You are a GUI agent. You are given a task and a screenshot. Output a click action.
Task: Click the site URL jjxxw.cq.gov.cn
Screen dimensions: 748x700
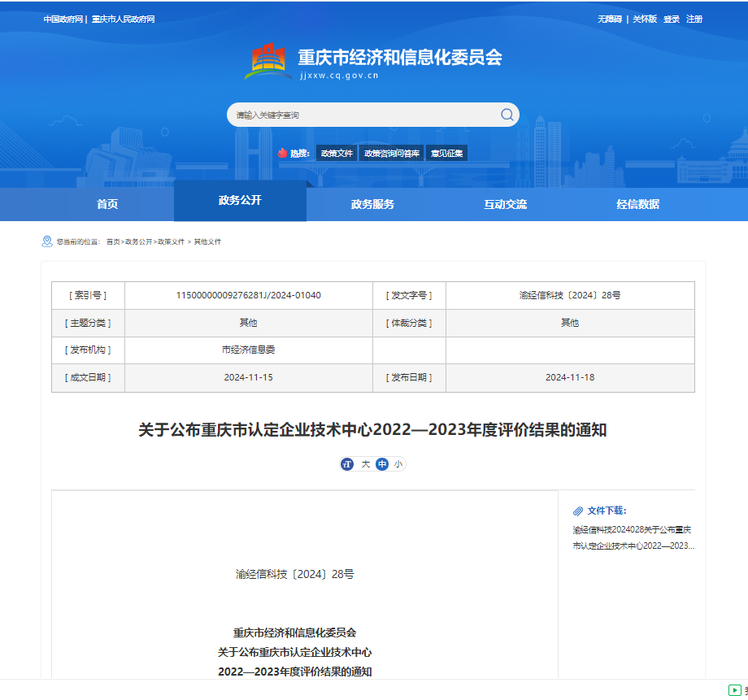(x=339, y=76)
